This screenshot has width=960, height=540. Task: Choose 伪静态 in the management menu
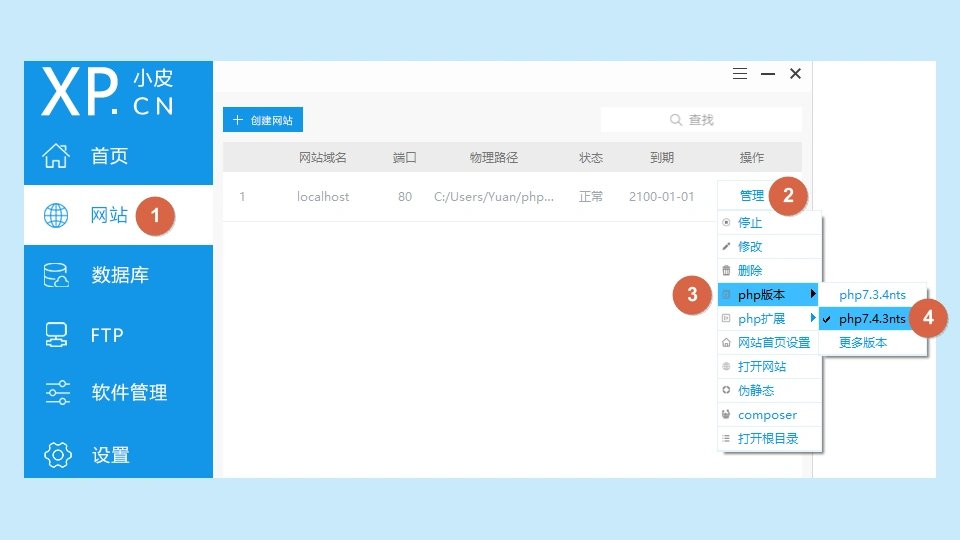(756, 391)
